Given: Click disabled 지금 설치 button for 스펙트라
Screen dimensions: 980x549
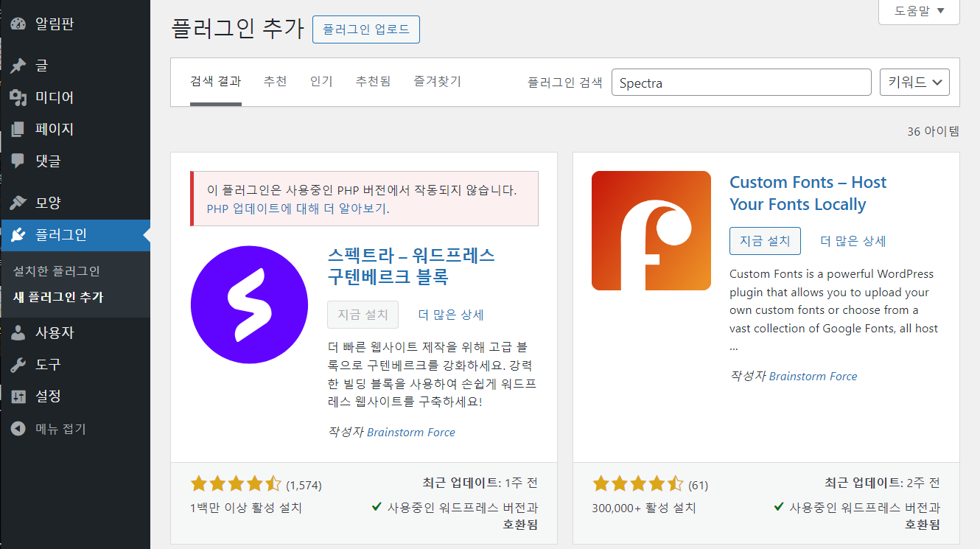Looking at the screenshot, I should (363, 315).
